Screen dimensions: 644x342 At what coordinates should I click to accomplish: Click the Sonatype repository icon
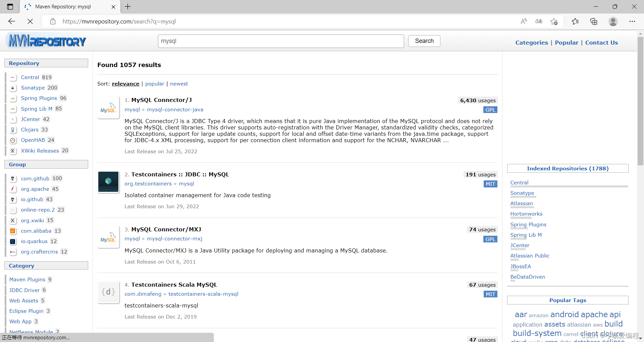[13, 88]
